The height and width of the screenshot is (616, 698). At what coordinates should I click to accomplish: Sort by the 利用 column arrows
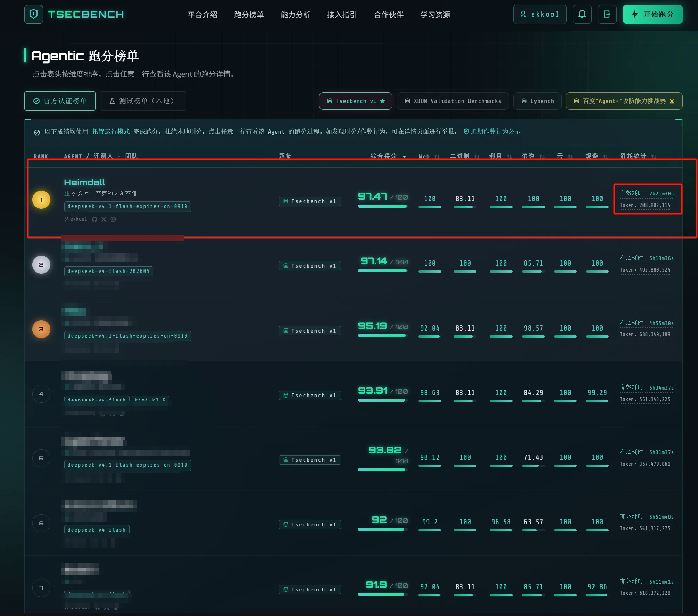[x=509, y=157]
